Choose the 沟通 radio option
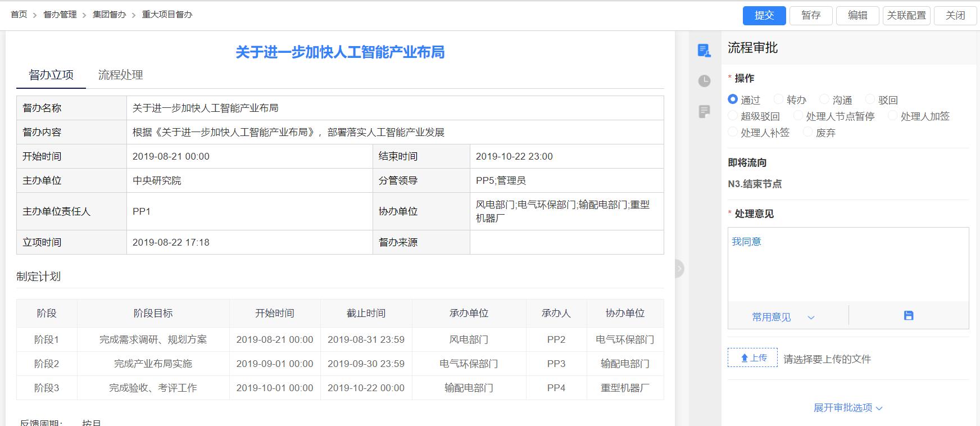This screenshot has width=980, height=426. (x=824, y=99)
